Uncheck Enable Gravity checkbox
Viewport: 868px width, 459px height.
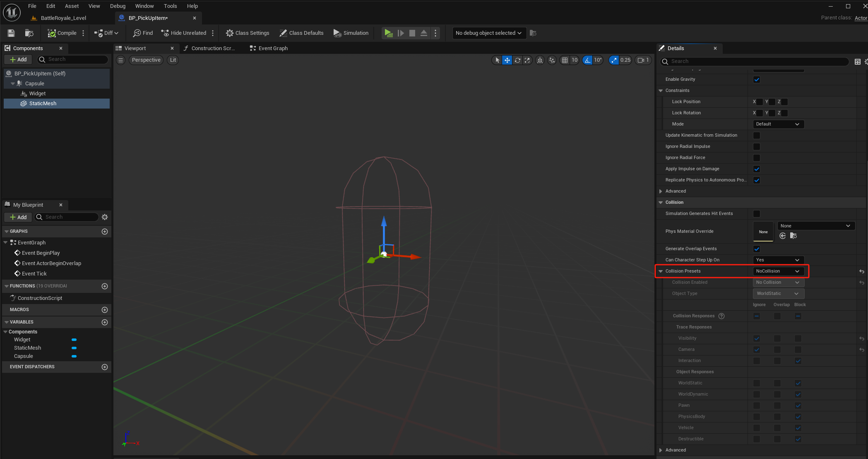pyautogui.click(x=757, y=80)
